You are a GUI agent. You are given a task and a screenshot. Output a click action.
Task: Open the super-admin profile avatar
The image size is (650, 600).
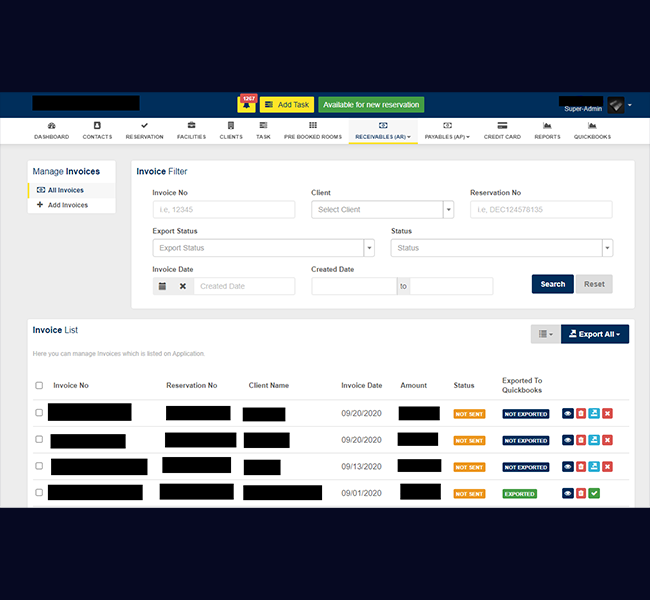pyautogui.click(x=616, y=105)
